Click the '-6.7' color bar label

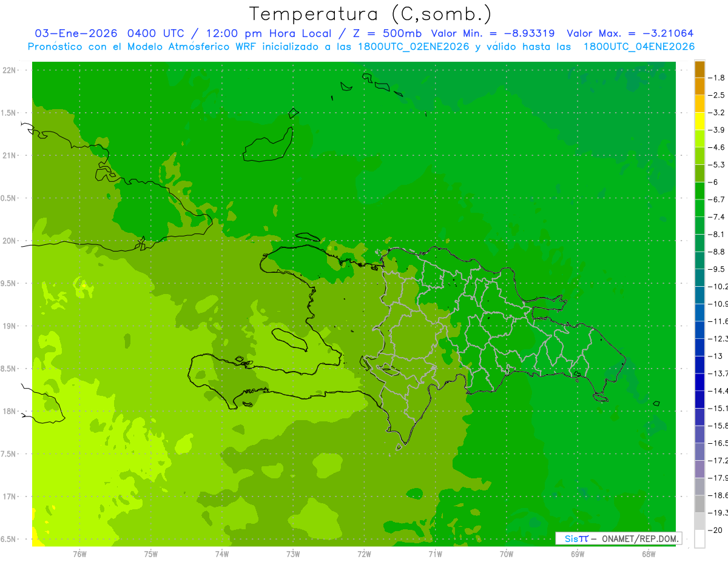[716, 199]
